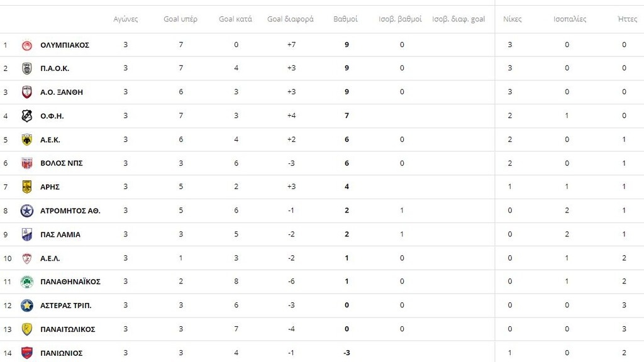The image size is (644, 362).
Task: Open the ΠΑΝΑΙΤΩΛΙΚΟΣ team link
Action: [68, 329]
